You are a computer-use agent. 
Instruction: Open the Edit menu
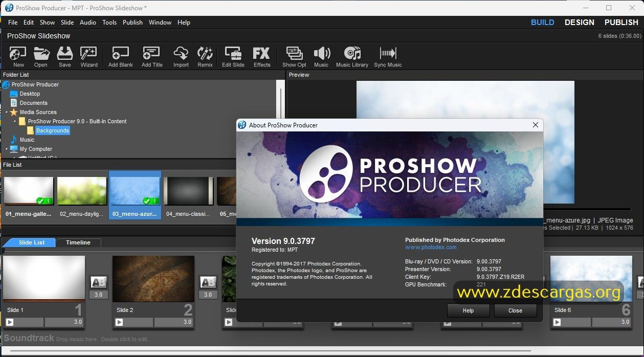tap(29, 23)
